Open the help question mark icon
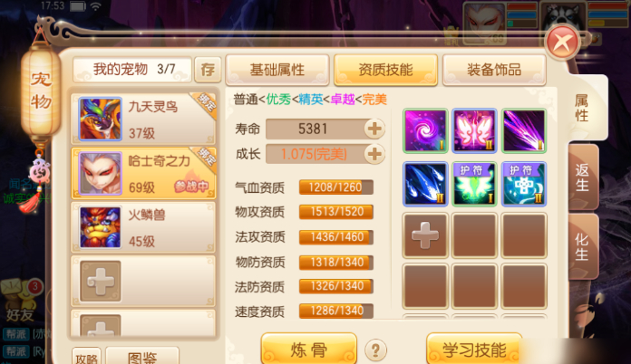The image size is (631, 364). click(x=376, y=350)
